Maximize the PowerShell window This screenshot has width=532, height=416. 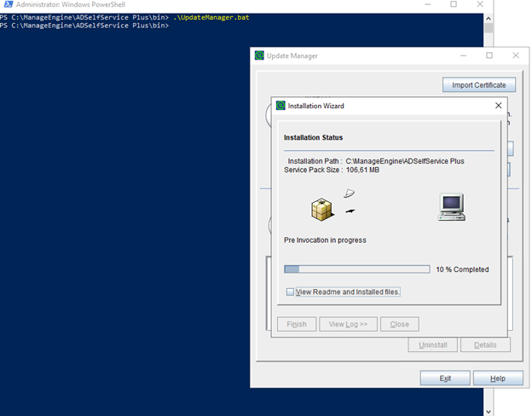coord(454,4)
